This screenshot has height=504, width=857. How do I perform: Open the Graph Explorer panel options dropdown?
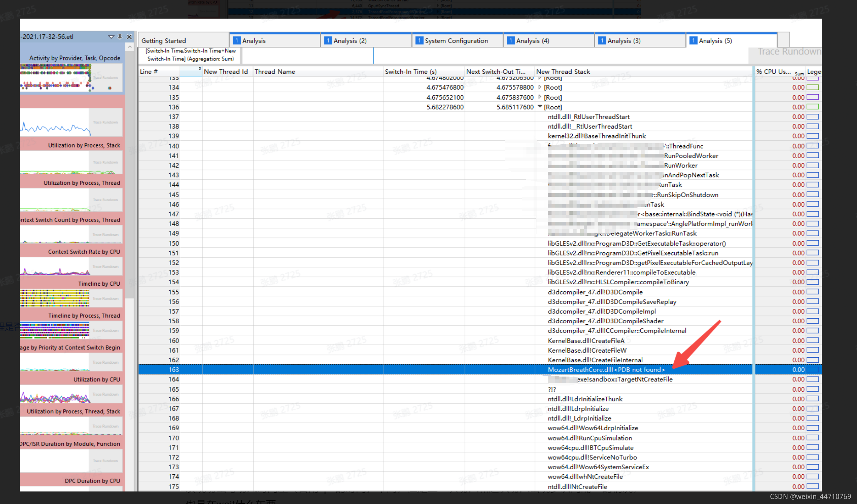point(111,37)
